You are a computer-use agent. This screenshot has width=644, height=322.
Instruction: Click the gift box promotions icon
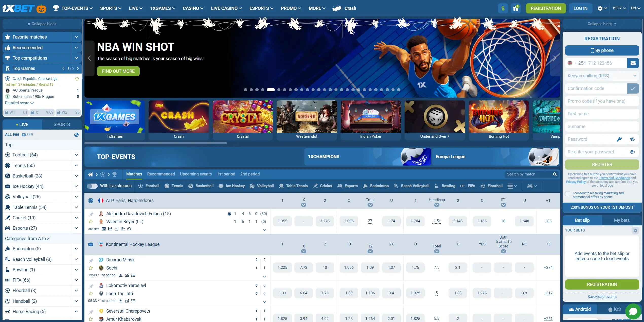click(x=516, y=8)
